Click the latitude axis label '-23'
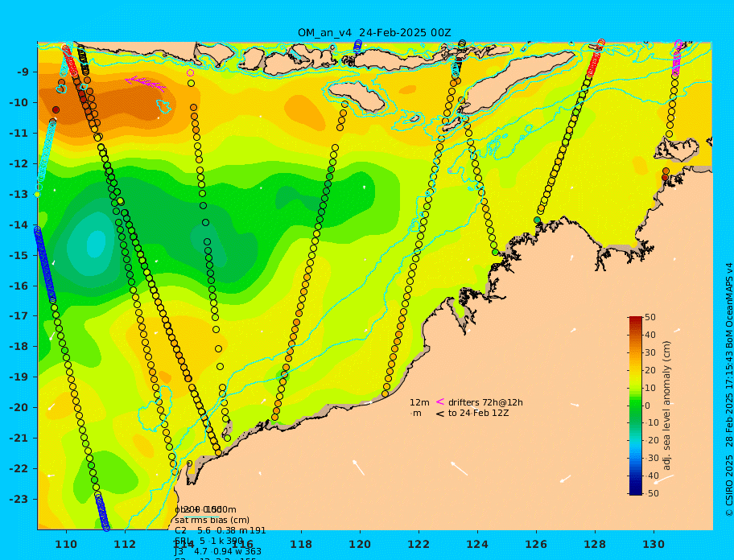This screenshot has width=734, height=560. (x=19, y=499)
